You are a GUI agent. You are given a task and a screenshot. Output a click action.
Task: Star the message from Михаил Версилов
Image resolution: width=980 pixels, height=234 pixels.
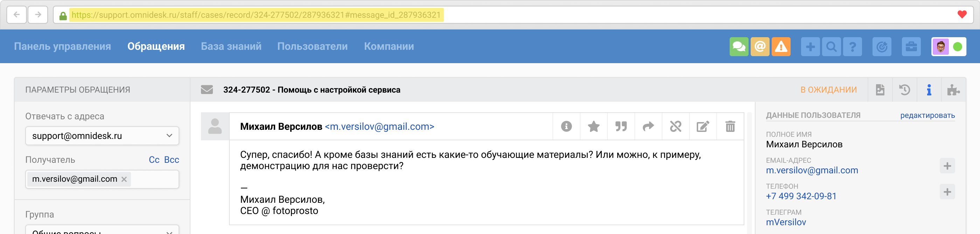[x=593, y=127]
